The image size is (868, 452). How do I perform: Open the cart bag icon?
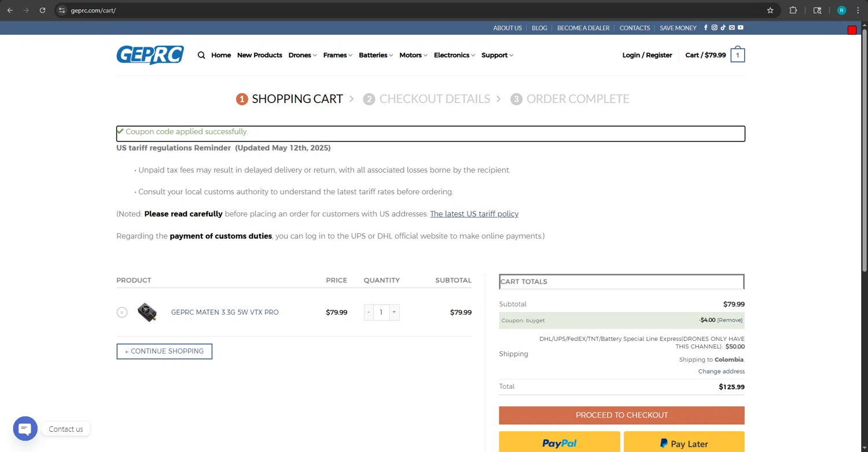[738, 54]
